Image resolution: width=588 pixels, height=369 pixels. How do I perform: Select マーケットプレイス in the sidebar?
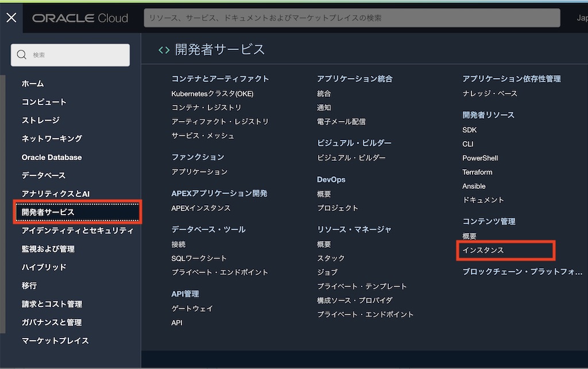pos(55,341)
